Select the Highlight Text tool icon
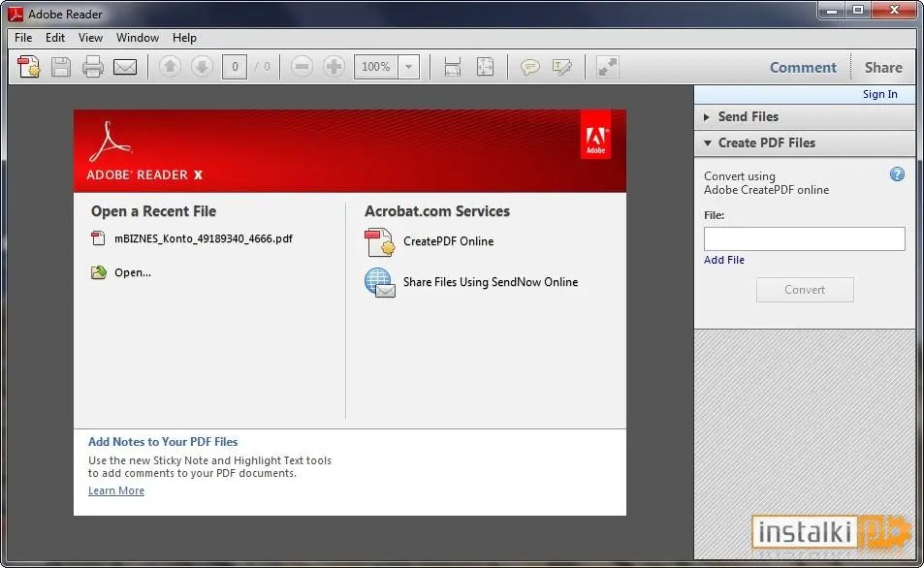924x568 pixels. (x=563, y=66)
